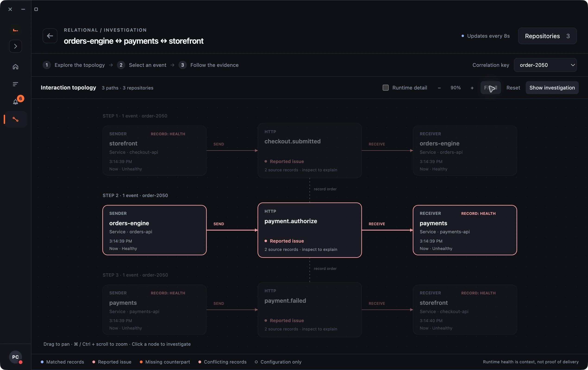This screenshot has width=588, height=370.
Task: Click Show investigation button
Action: coord(552,88)
